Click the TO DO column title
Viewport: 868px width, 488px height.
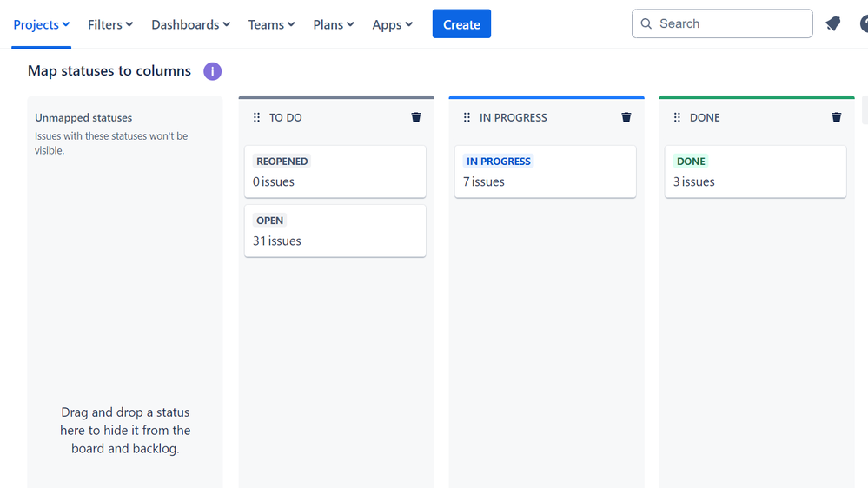[x=286, y=117]
